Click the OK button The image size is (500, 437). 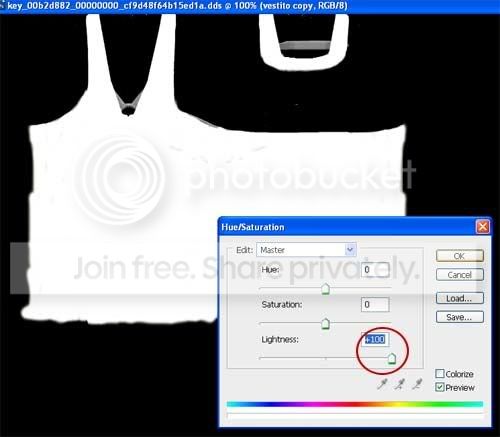point(459,256)
